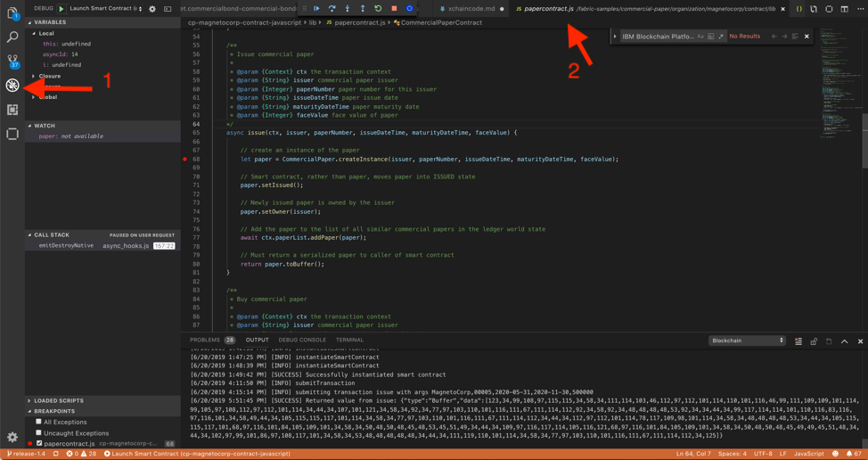Change JavaScript language mode in status bar
Screen dimensions: 868x460
click(x=809, y=454)
